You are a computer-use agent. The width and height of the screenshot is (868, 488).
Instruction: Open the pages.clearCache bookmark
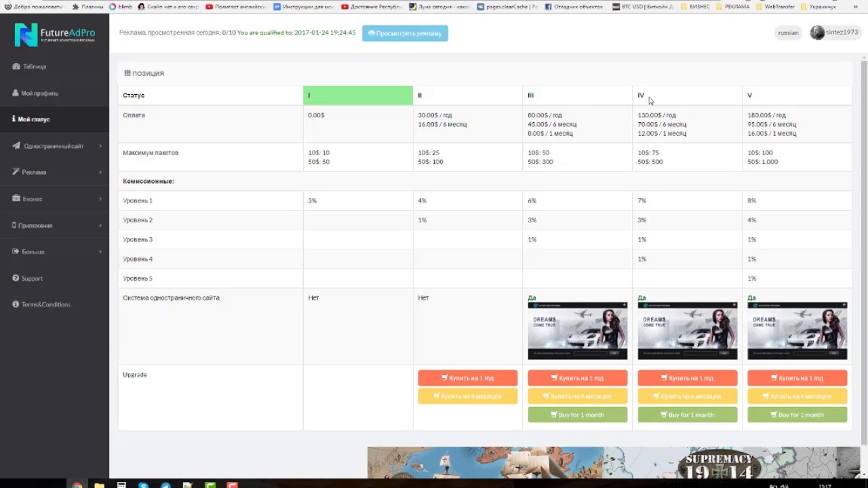(507, 7)
